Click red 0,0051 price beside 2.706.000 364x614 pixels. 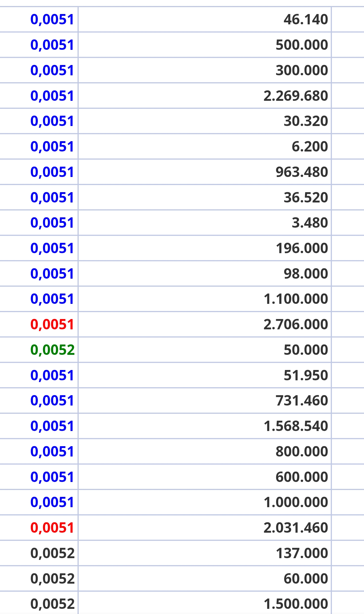(52, 324)
